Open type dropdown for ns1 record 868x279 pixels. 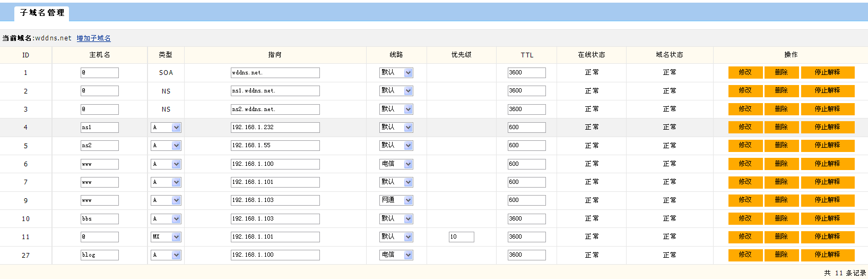tap(166, 128)
